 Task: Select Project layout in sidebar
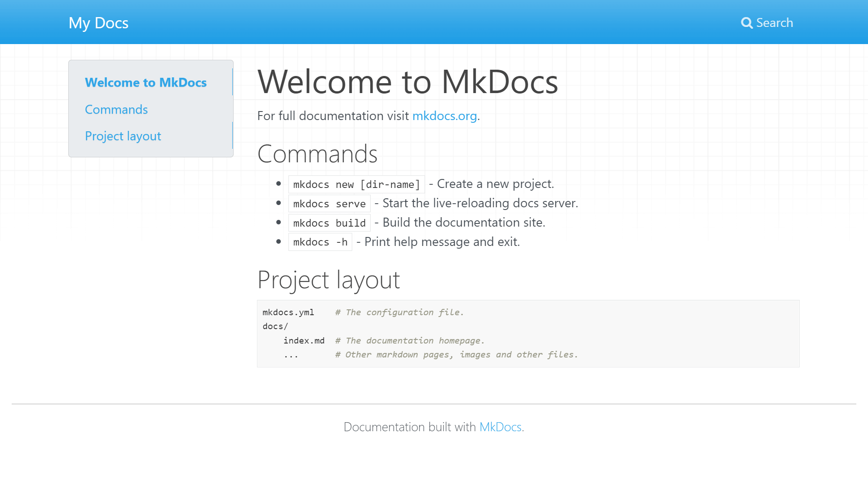(x=123, y=136)
